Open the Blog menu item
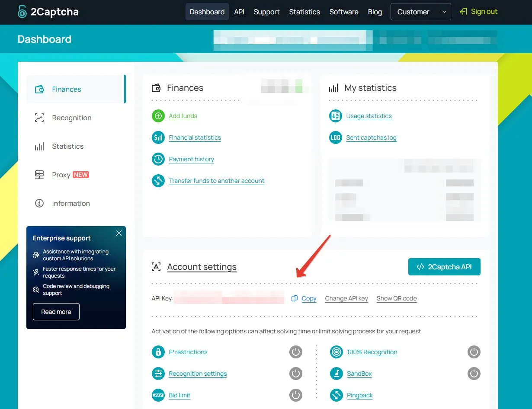Image resolution: width=532 pixels, height=409 pixels. coord(375,12)
